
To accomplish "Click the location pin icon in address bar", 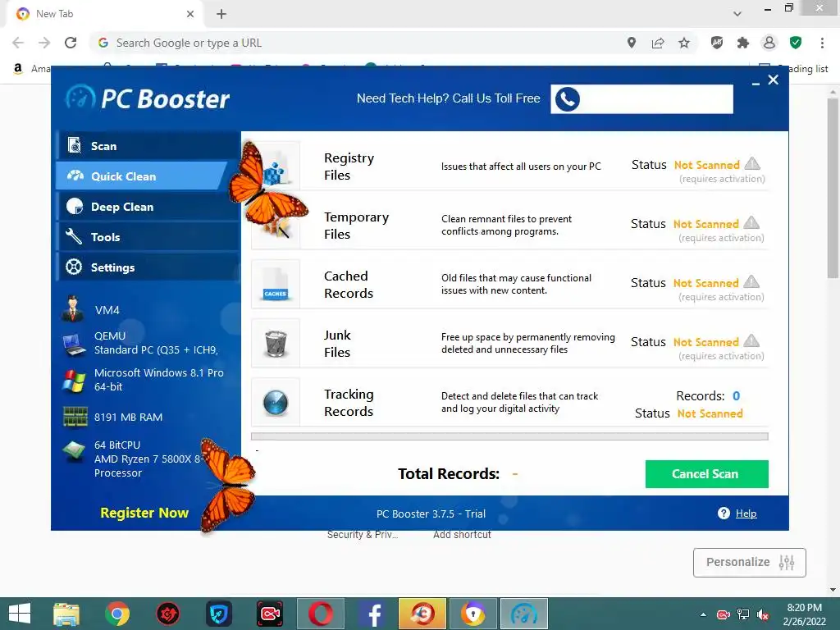I will pos(632,43).
